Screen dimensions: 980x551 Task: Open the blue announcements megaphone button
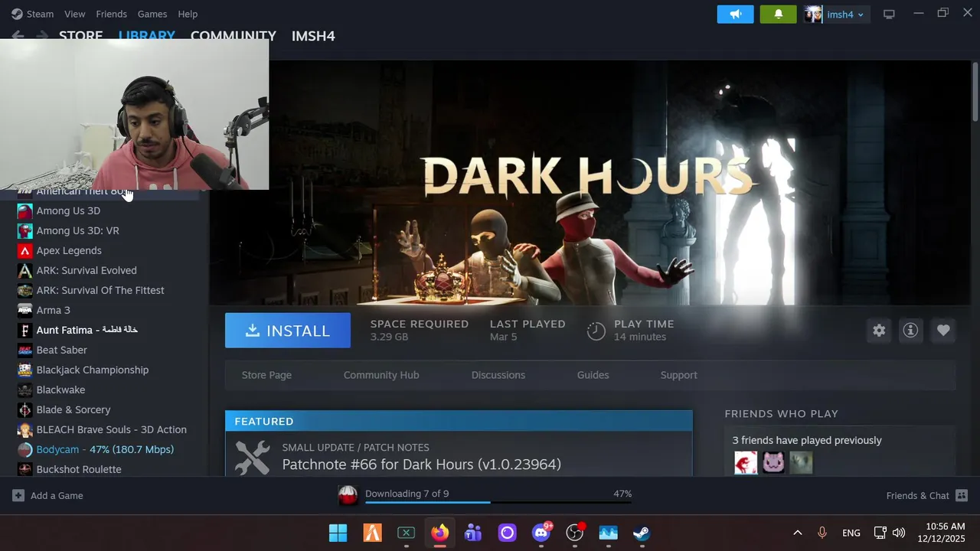coord(735,15)
